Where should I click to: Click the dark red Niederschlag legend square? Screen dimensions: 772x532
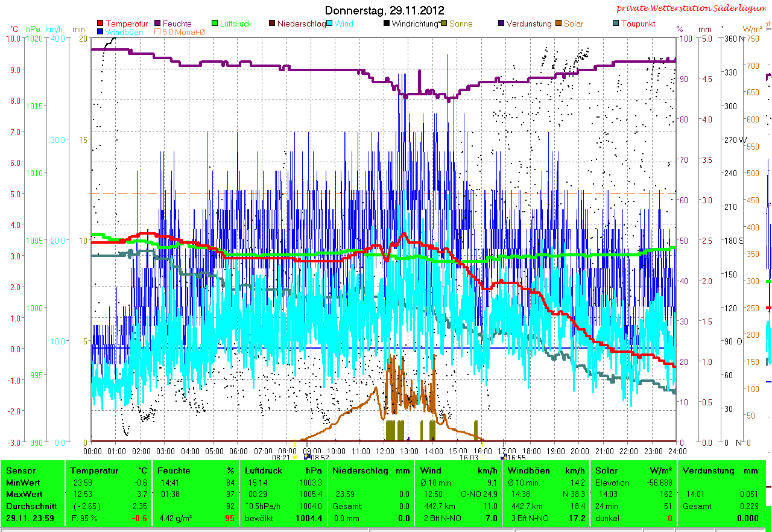(272, 24)
